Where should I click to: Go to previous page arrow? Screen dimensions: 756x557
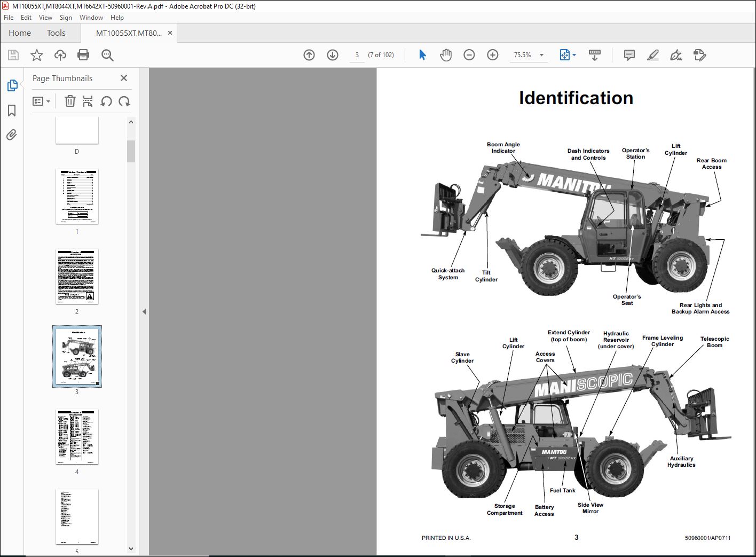[x=309, y=55]
